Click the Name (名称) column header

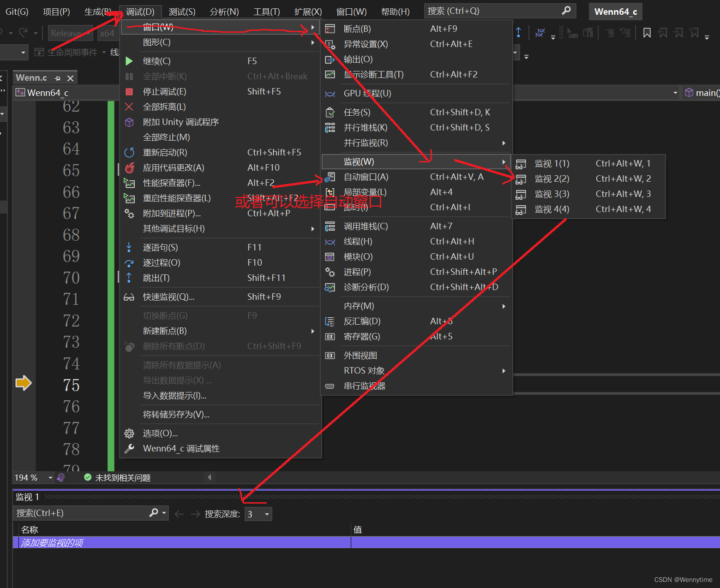click(x=185, y=530)
